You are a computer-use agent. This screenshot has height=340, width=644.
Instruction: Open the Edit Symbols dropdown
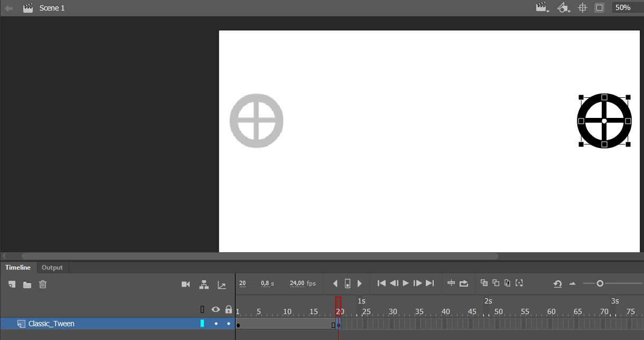point(564,8)
